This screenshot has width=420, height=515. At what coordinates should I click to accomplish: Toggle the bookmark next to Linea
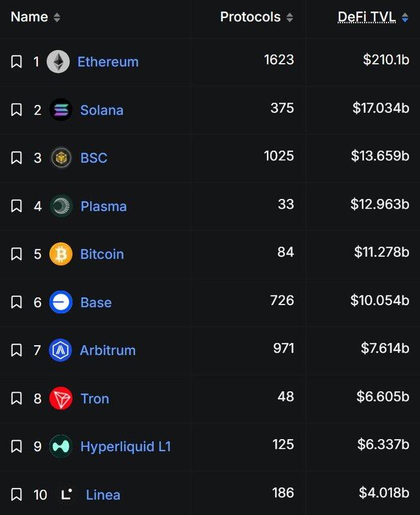(17, 494)
